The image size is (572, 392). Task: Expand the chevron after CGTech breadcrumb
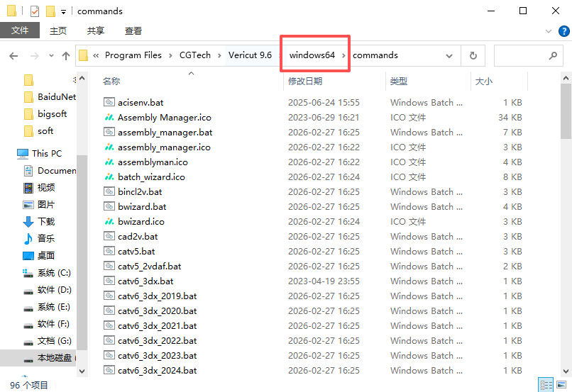click(219, 55)
